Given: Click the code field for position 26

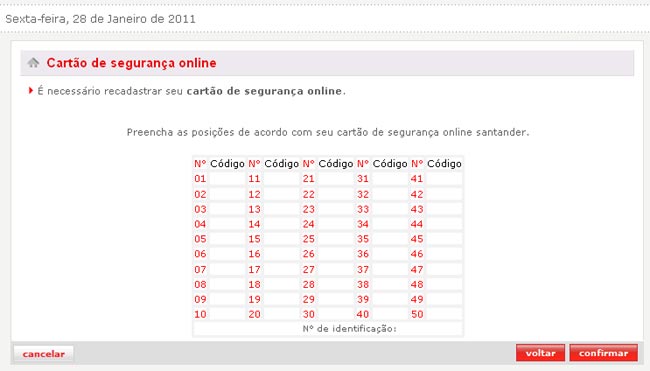Looking at the screenshot, I should [336, 254].
